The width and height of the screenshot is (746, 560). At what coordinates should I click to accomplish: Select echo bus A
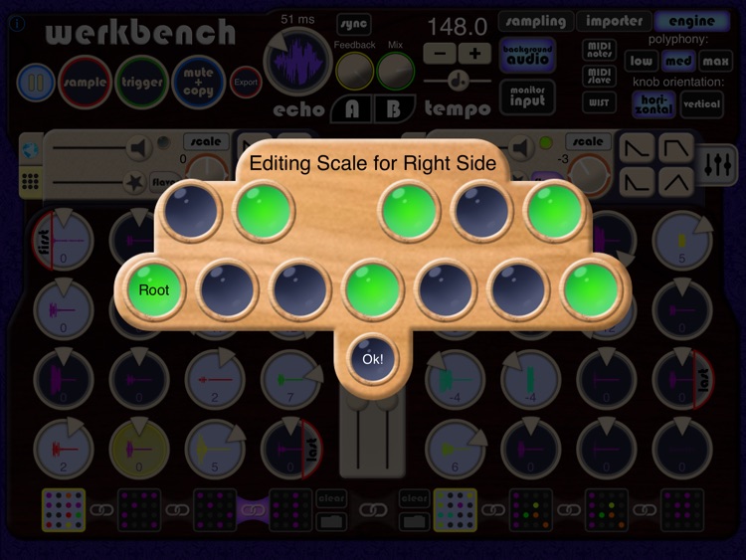(351, 109)
